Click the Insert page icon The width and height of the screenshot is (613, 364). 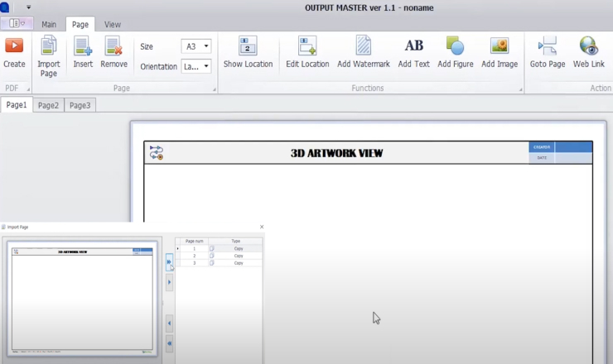[x=83, y=46]
